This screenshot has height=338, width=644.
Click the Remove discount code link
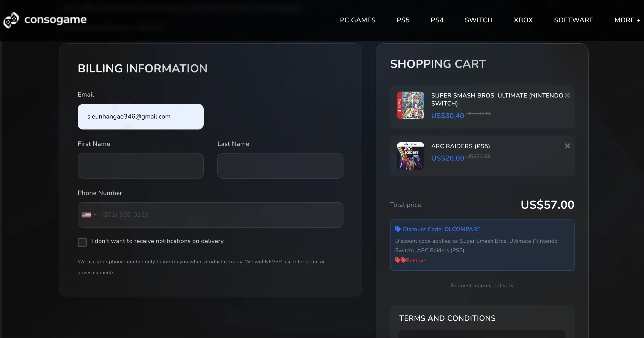pos(416,260)
